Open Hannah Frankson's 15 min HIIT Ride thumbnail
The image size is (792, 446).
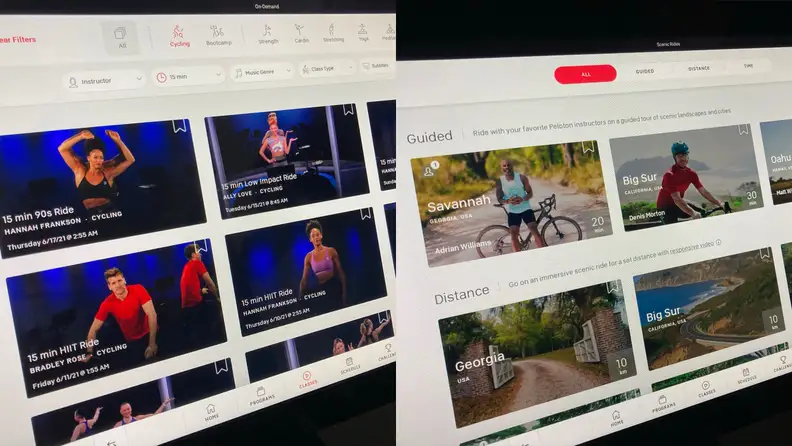306,272
